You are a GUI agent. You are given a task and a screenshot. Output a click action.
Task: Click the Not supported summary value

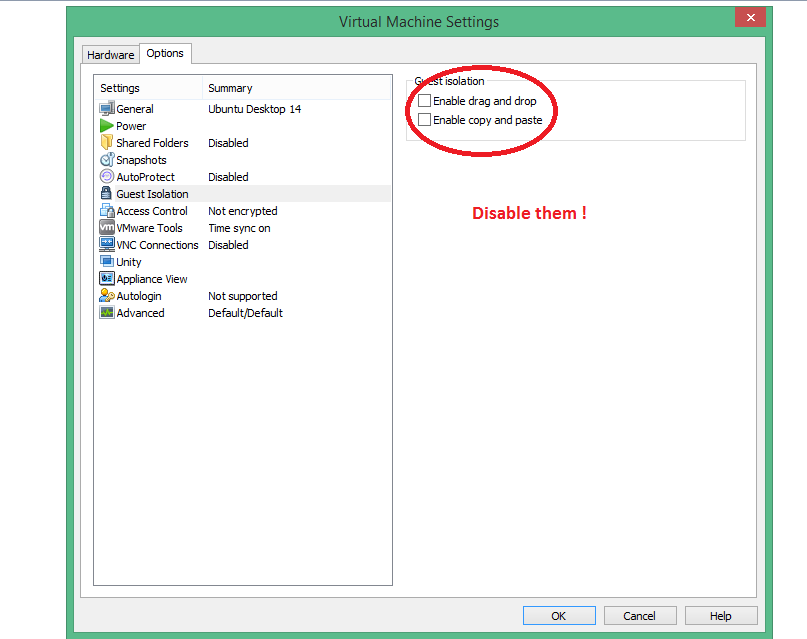(x=243, y=296)
